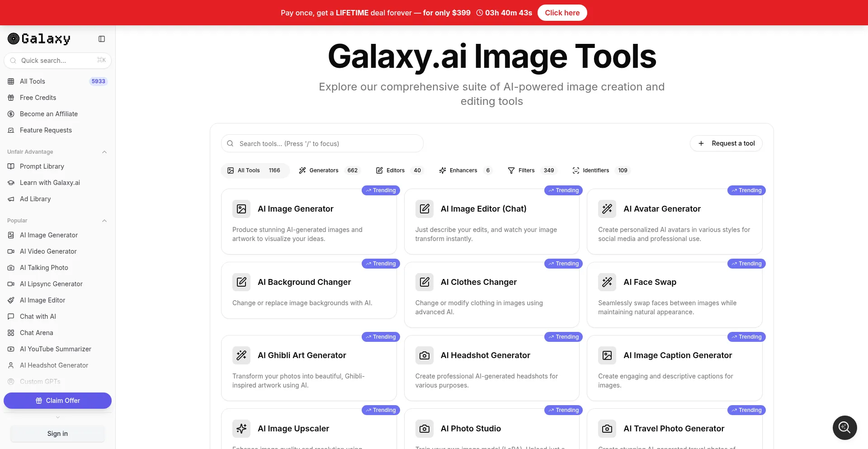Click the Claim Offer button
The width and height of the screenshot is (868, 449).
click(58, 401)
